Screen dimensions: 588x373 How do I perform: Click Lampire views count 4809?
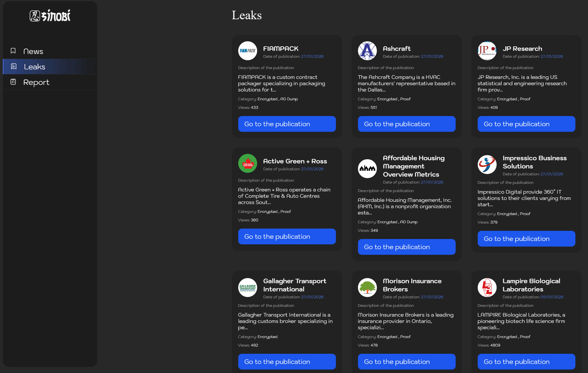[x=495, y=345]
